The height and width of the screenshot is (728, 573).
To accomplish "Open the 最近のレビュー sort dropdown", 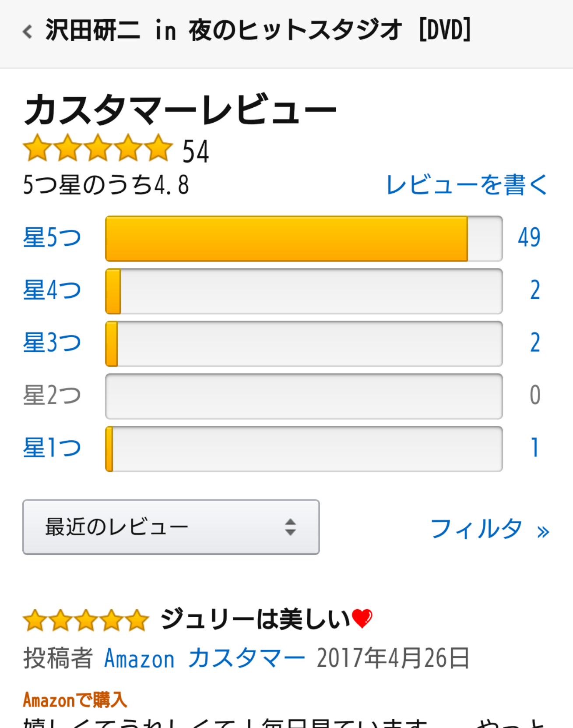I will click(171, 527).
